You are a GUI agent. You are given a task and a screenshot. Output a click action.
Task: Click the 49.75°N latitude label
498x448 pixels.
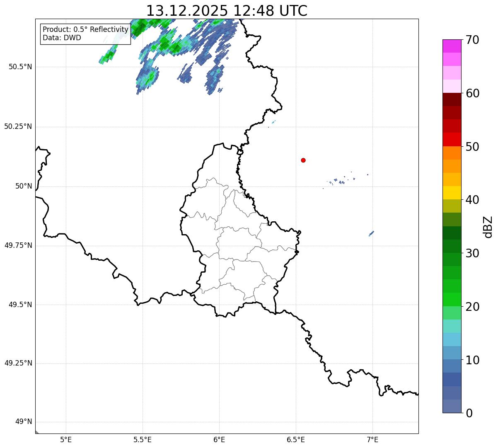point(18,245)
